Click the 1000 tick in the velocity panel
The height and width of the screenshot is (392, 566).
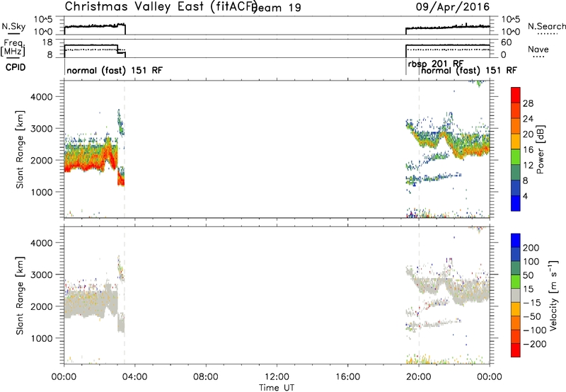(x=42, y=338)
